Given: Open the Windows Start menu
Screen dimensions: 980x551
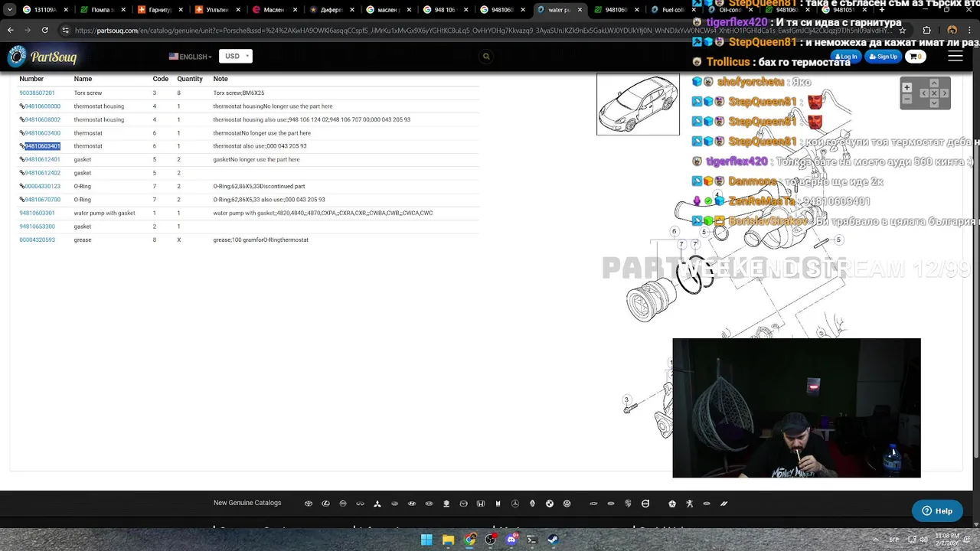Looking at the screenshot, I should coord(426,540).
